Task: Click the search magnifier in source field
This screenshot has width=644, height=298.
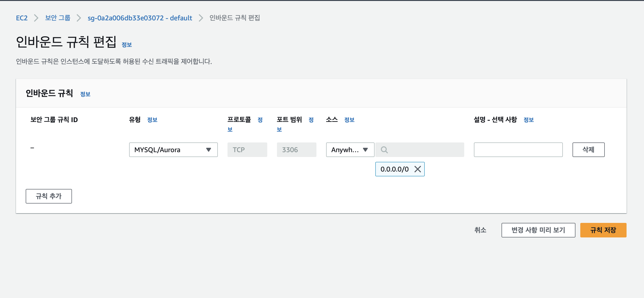Action: pos(384,150)
